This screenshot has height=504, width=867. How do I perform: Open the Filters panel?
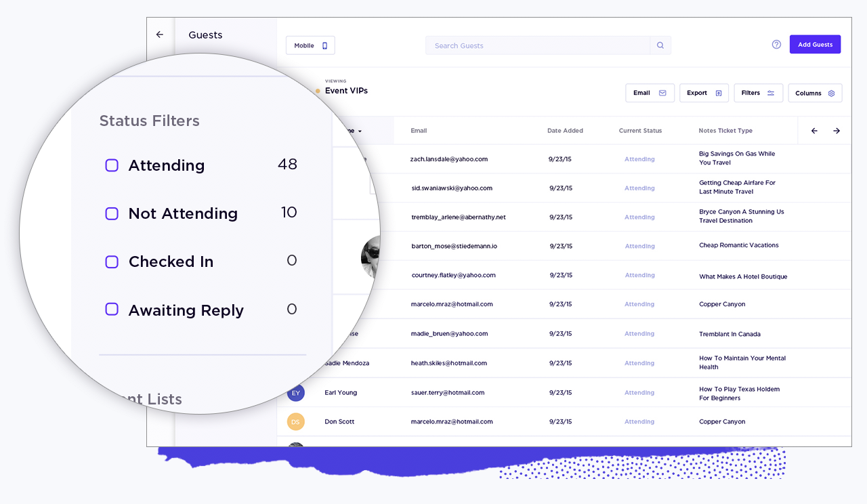tap(758, 93)
